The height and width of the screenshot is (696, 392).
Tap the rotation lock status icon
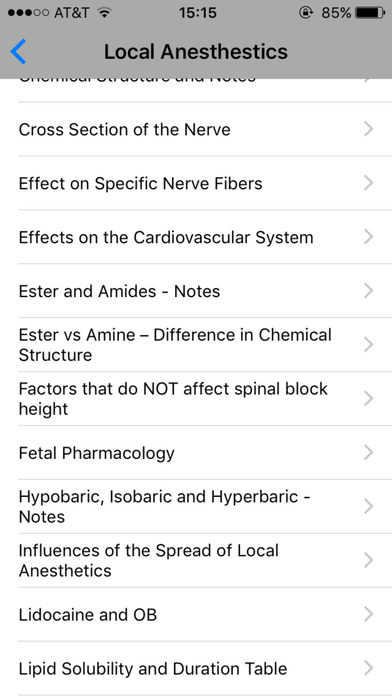click(305, 13)
